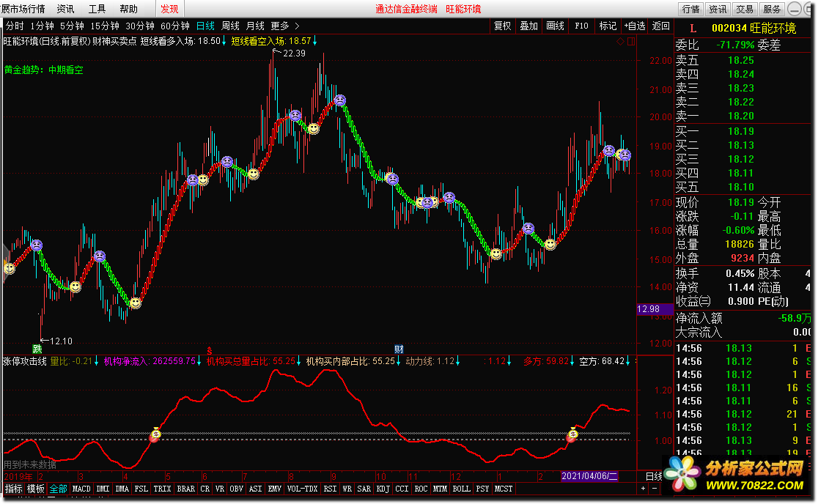Click the 返回 back button
This screenshot has width=818, height=504.
[661, 26]
